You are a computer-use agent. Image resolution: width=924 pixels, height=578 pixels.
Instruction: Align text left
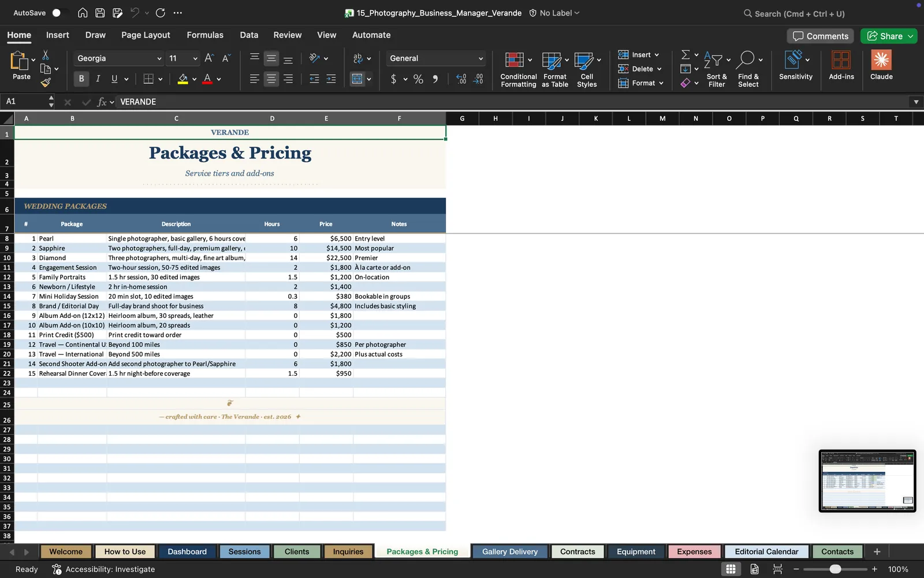tap(254, 79)
